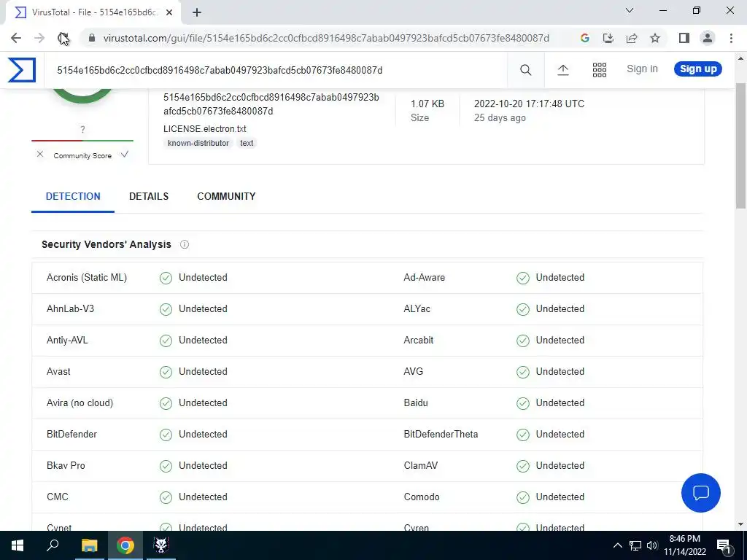This screenshot has width=747, height=560.
Task: Click the Google icon in address bar
Action: pos(584,38)
